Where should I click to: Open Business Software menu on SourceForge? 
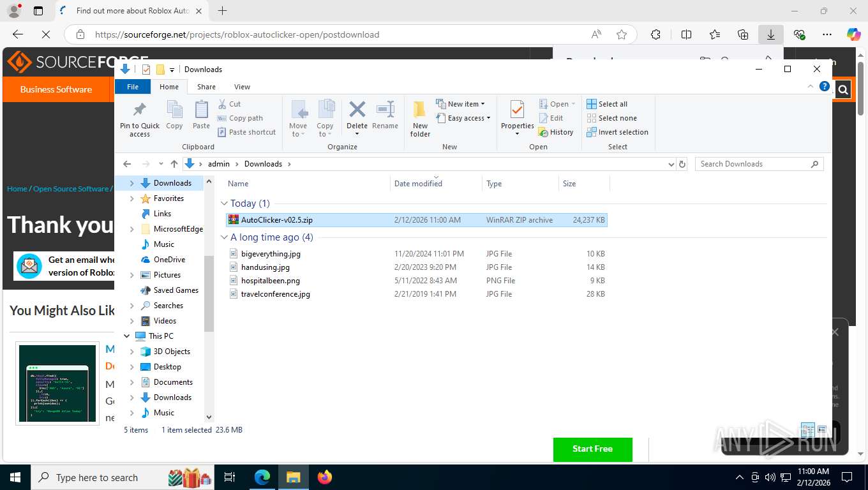coord(56,89)
